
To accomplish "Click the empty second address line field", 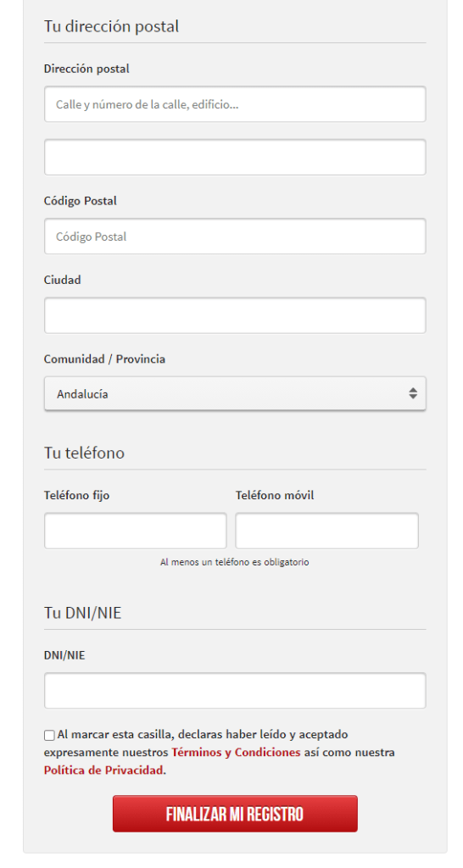I will [235, 157].
